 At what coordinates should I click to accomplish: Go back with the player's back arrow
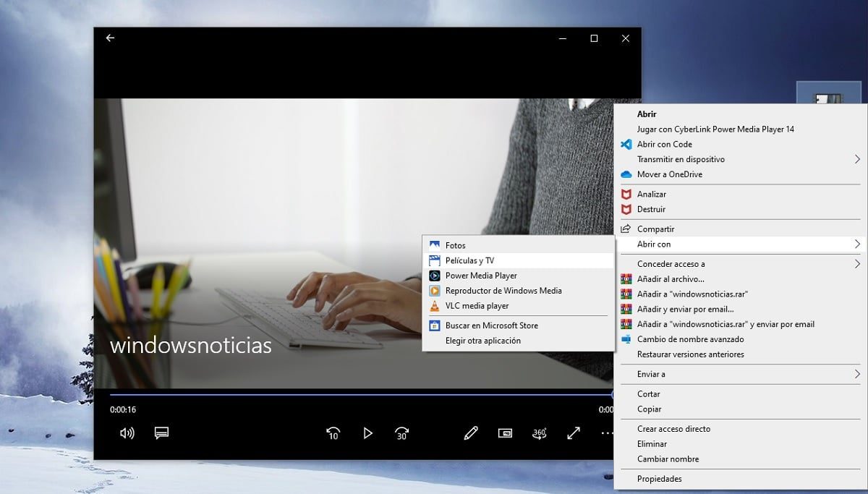[110, 38]
